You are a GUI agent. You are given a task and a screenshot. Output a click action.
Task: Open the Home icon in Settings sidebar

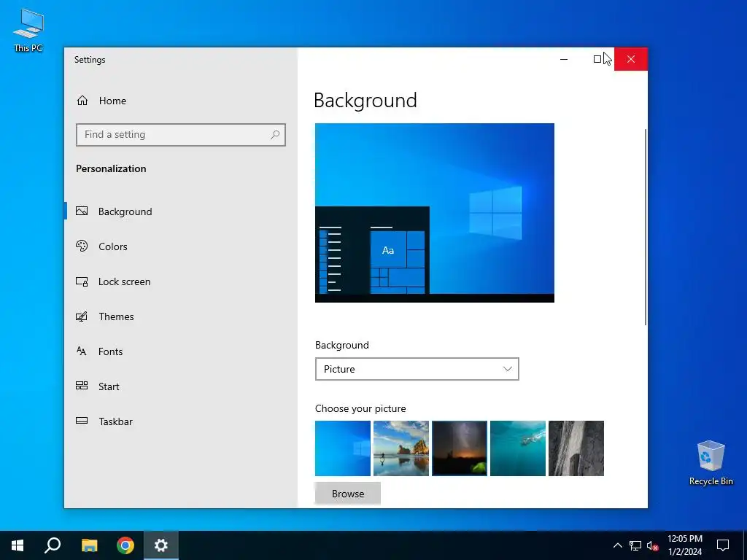pyautogui.click(x=82, y=101)
